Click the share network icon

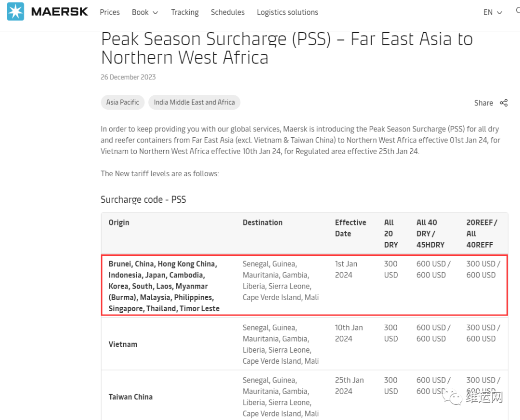[x=504, y=103]
